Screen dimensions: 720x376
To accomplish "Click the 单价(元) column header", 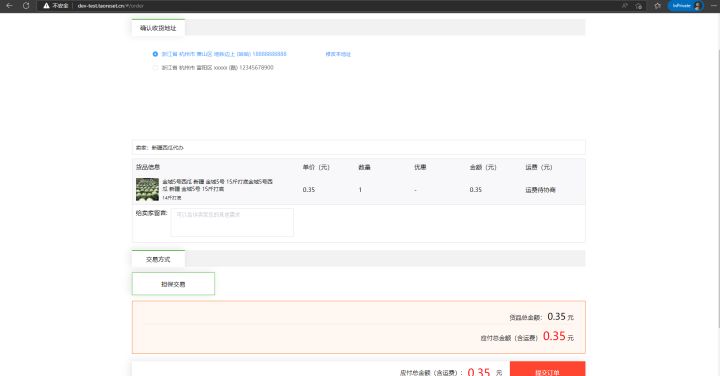I will coord(316,167).
